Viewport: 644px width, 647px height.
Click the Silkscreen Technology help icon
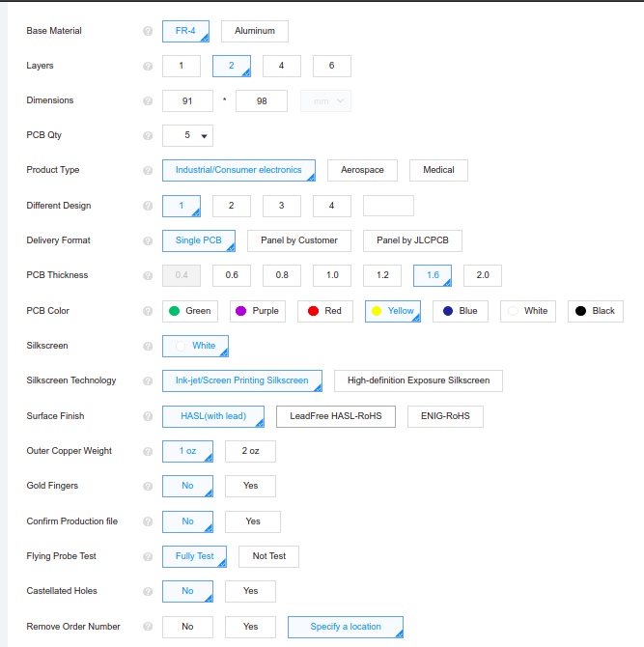point(148,380)
